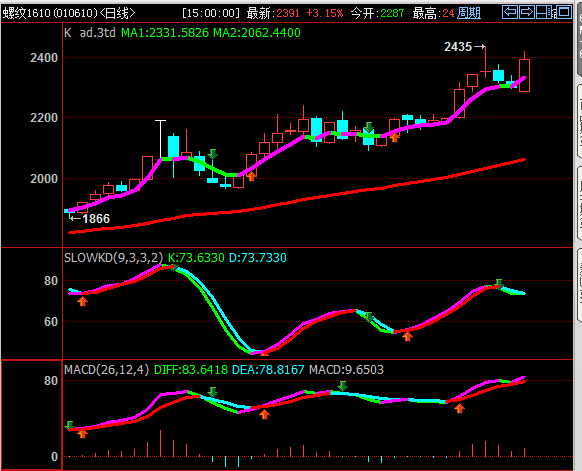Click the MA2:2062.4400 indicator value
The width and height of the screenshot is (582, 471).
[x=257, y=33]
